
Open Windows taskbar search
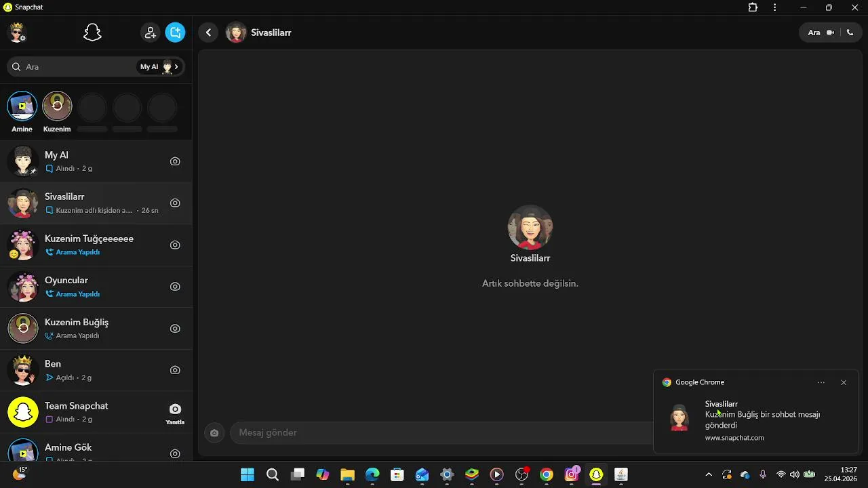point(273,474)
